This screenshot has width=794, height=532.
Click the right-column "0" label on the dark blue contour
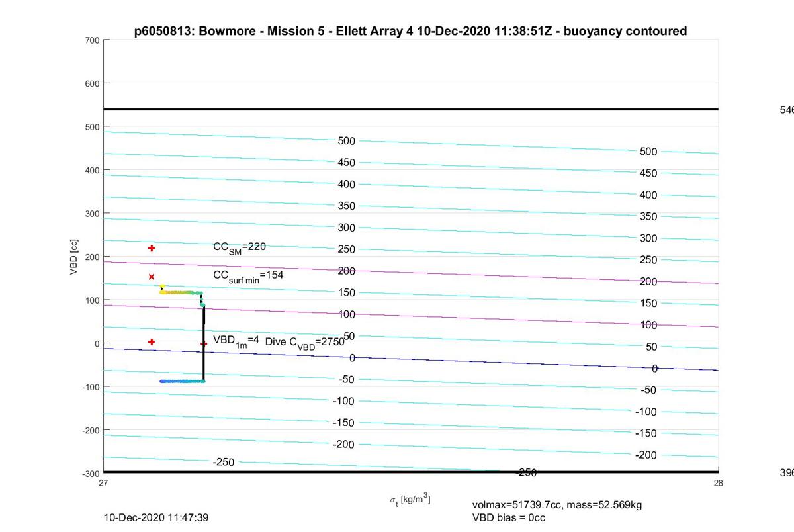pos(654,369)
